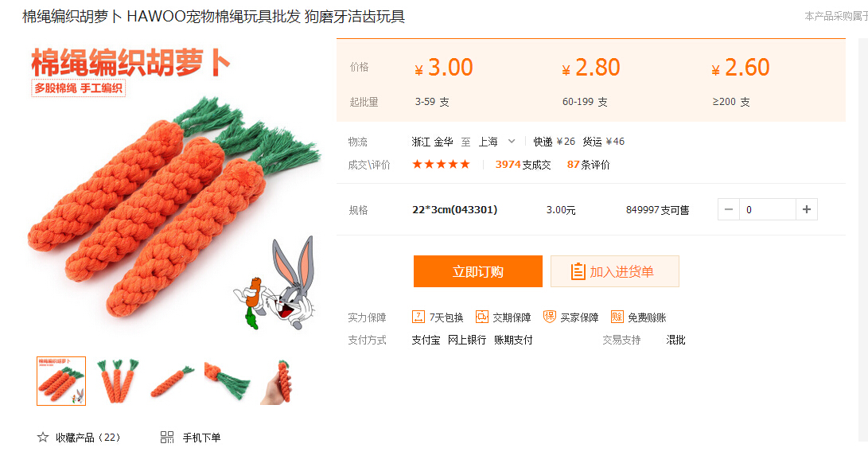Click the 免费赊账 credit icon
The image size is (868, 471).
tap(617, 317)
